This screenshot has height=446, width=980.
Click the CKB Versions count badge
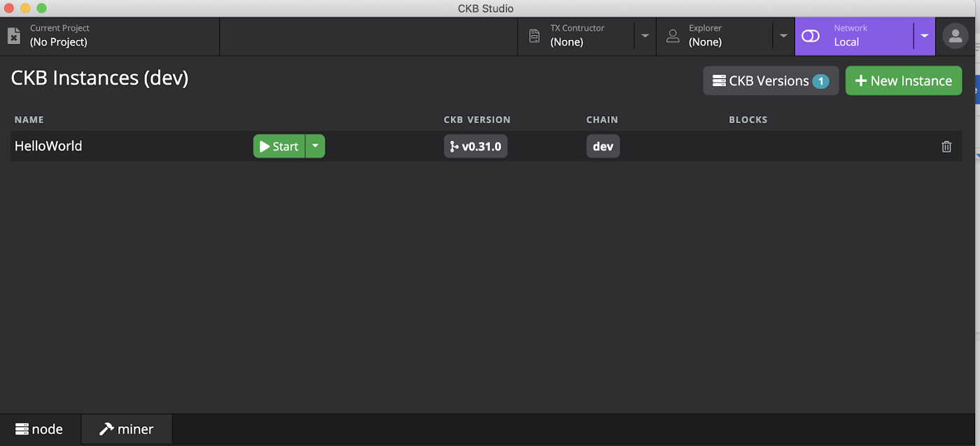pyautogui.click(x=820, y=81)
